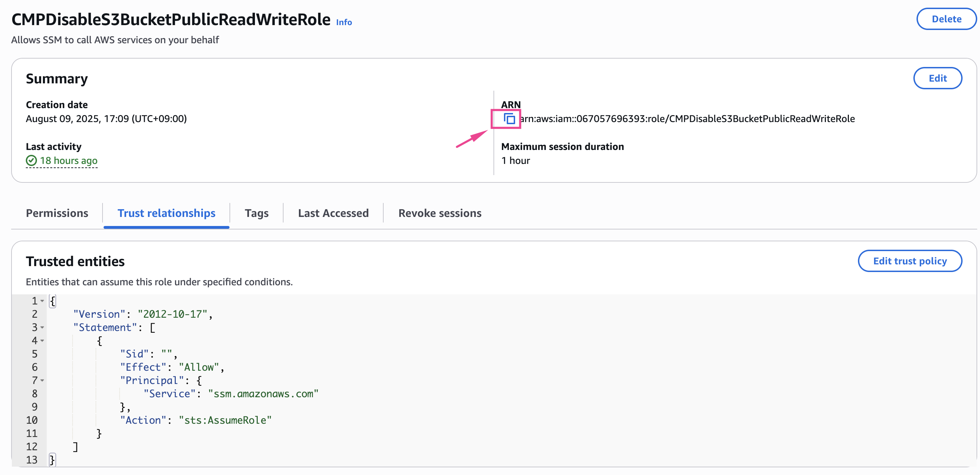Go to the Revoke sessions tab
This screenshot has width=980, height=475.
pyautogui.click(x=440, y=213)
